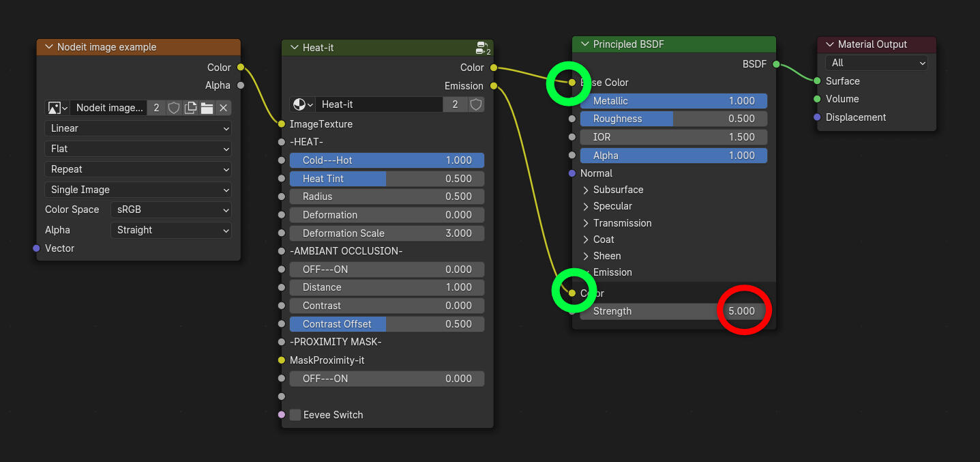This screenshot has height=462, width=980.
Task: Collapse the Principled BSDF node
Action: coord(584,44)
